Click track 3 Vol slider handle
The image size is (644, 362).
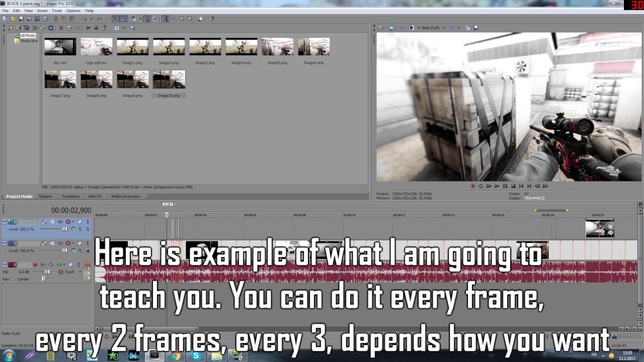pos(47,272)
